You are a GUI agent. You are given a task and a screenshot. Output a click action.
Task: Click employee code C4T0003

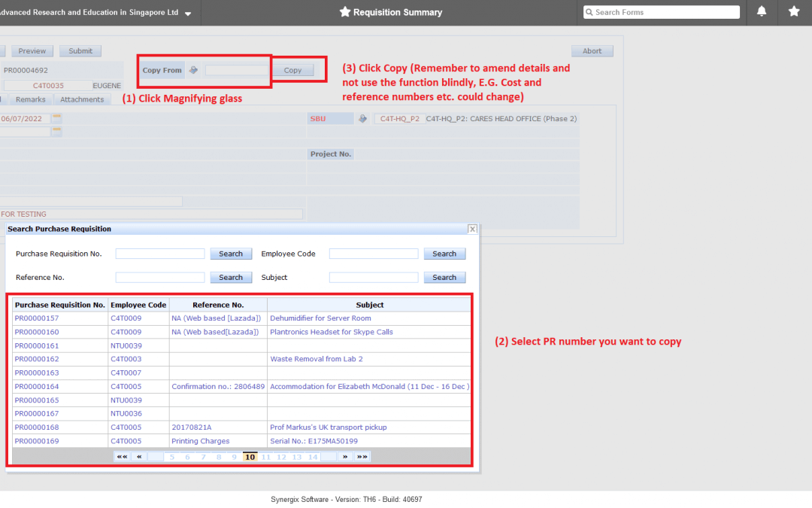[126, 359]
